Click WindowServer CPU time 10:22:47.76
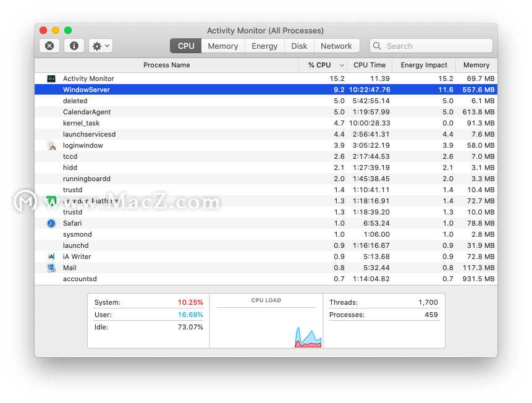Viewport: 532px width, 403px height. click(x=369, y=90)
